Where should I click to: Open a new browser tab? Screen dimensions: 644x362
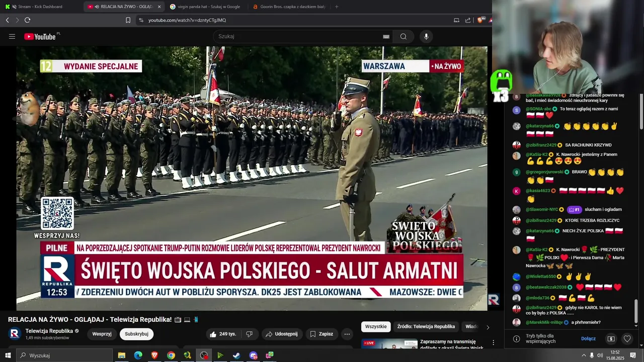pyautogui.click(x=337, y=7)
